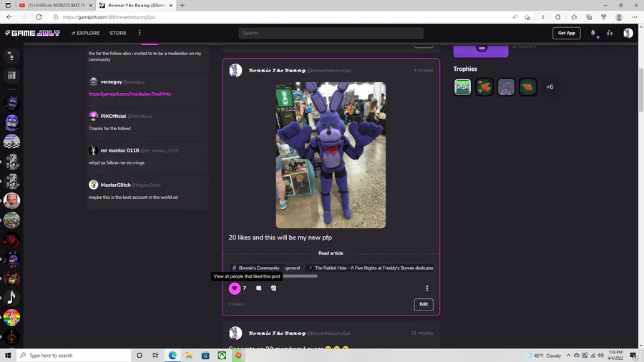The image size is (644, 362).
Task: Open File Explorer from taskbar
Action: (x=189, y=356)
